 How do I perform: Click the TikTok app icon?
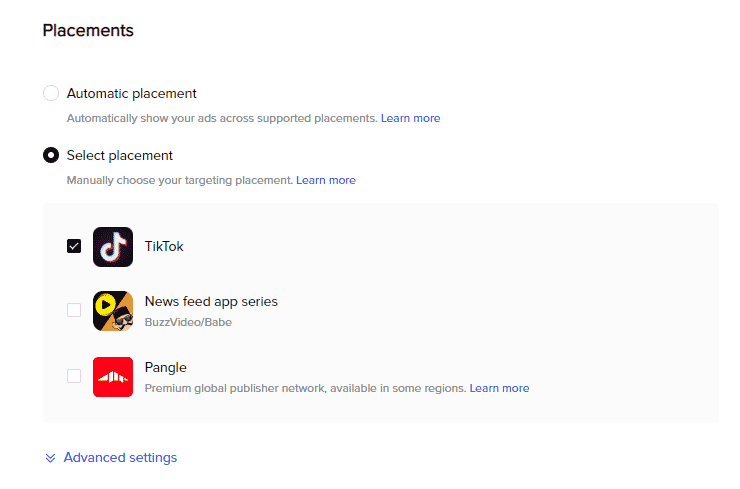(113, 247)
